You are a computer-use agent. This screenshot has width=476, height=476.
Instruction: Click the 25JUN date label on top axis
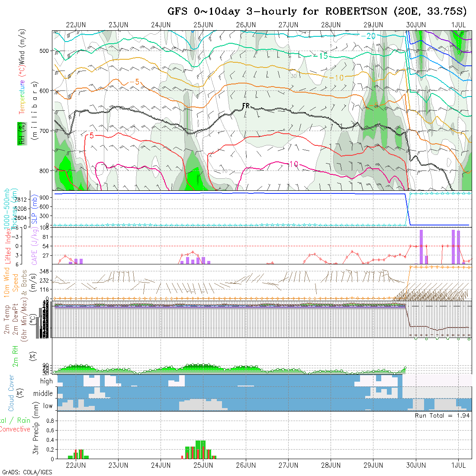(x=203, y=25)
